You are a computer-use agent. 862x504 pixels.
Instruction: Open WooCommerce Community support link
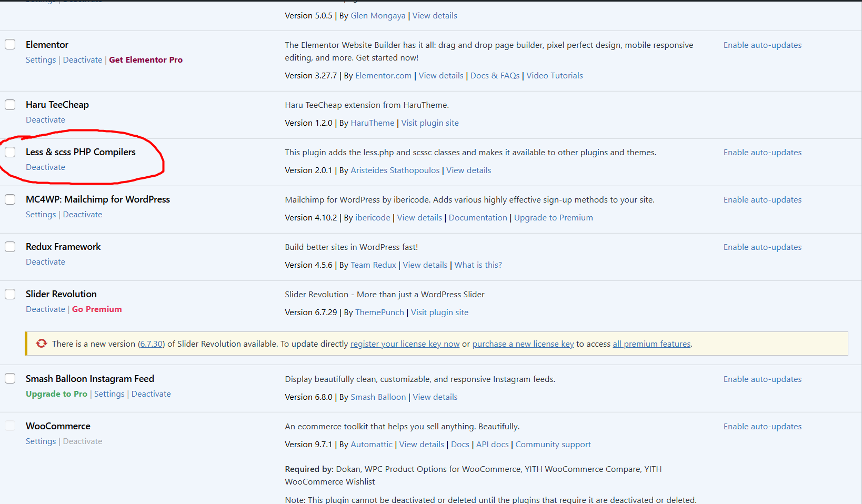coord(553,444)
